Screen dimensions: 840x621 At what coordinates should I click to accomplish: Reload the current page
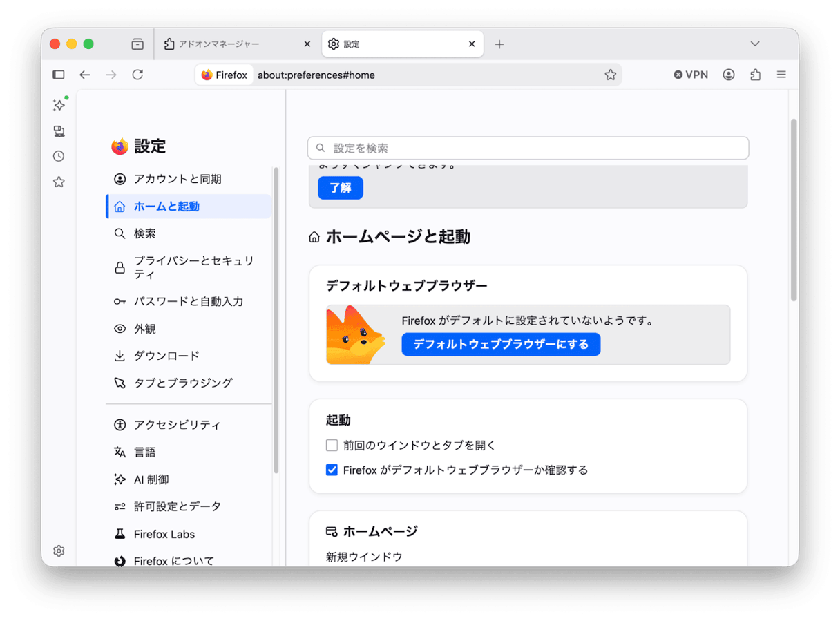tap(137, 75)
